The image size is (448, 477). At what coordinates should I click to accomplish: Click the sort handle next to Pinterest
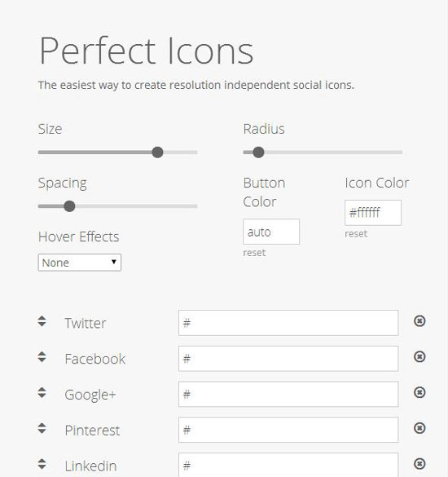pyautogui.click(x=42, y=428)
